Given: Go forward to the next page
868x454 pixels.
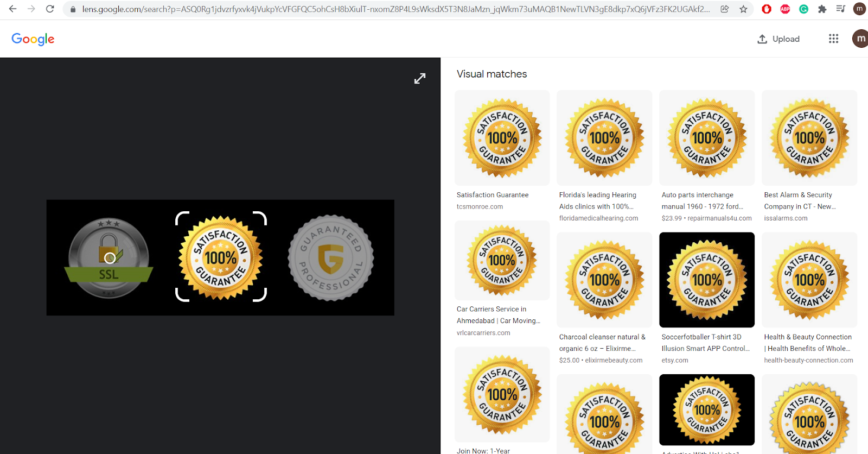Looking at the screenshot, I should 31,9.
